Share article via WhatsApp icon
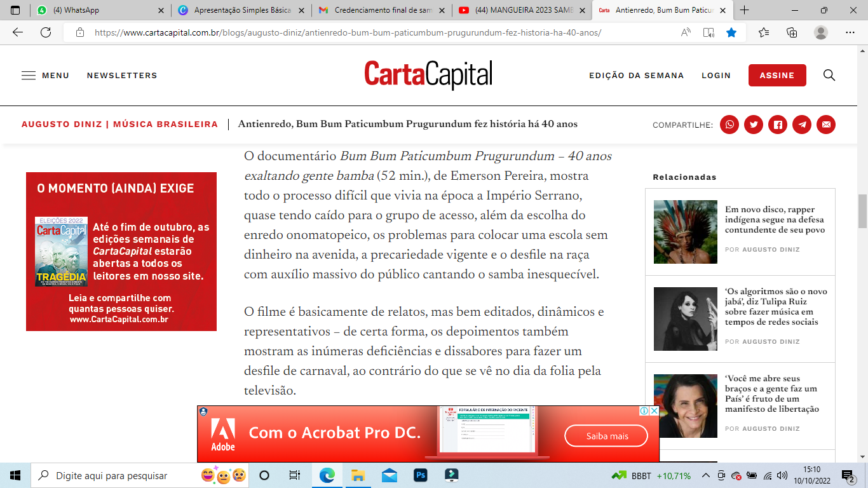Image resolution: width=868 pixels, height=488 pixels. [729, 125]
